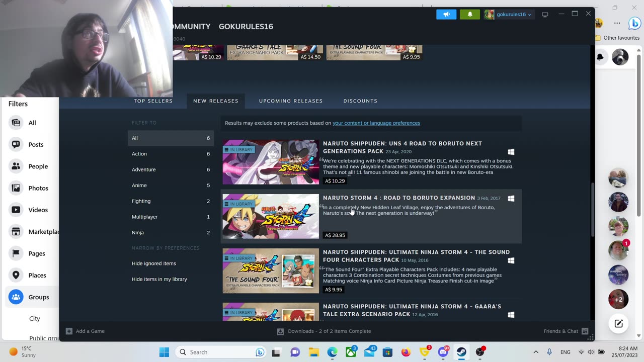This screenshot has width=644, height=362.
Task: Open Facebook profile avatar in browser
Action: [620, 57]
